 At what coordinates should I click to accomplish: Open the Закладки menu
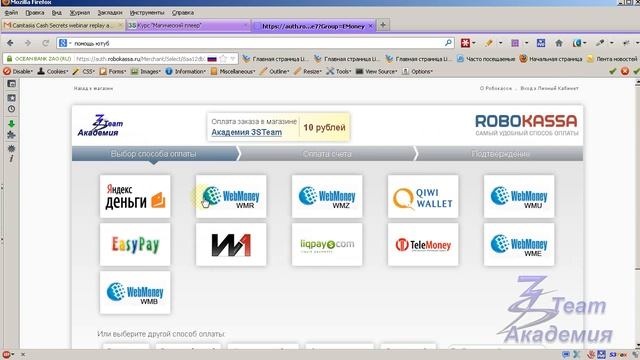[110, 13]
